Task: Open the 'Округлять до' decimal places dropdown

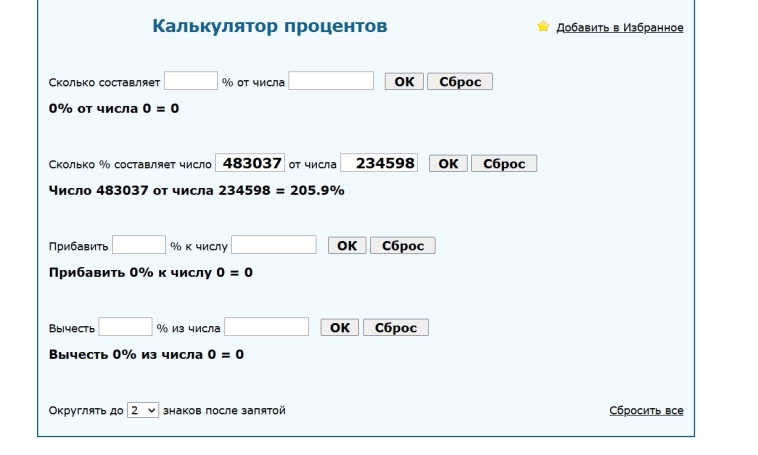Action: (x=143, y=410)
